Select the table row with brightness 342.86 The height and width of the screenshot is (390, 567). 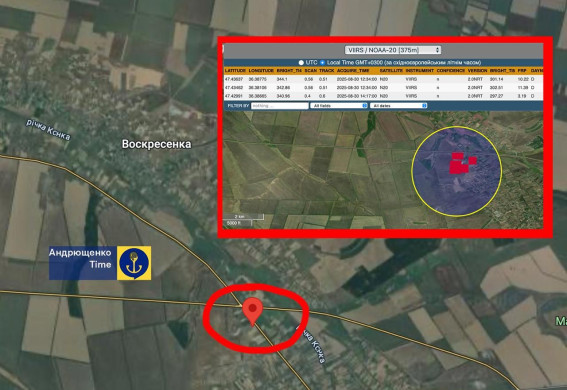pyautogui.click(x=383, y=88)
